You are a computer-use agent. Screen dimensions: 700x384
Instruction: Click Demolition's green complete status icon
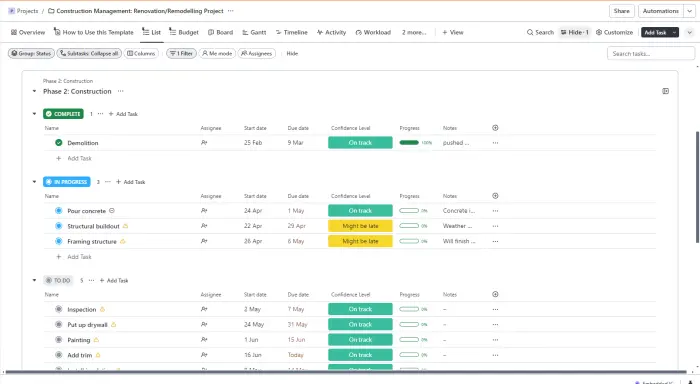[x=58, y=143]
